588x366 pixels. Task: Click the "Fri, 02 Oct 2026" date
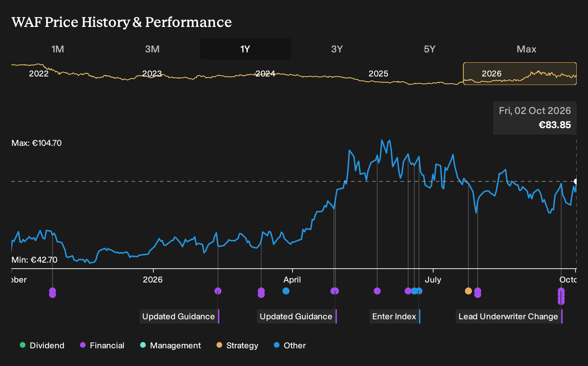[x=535, y=111]
